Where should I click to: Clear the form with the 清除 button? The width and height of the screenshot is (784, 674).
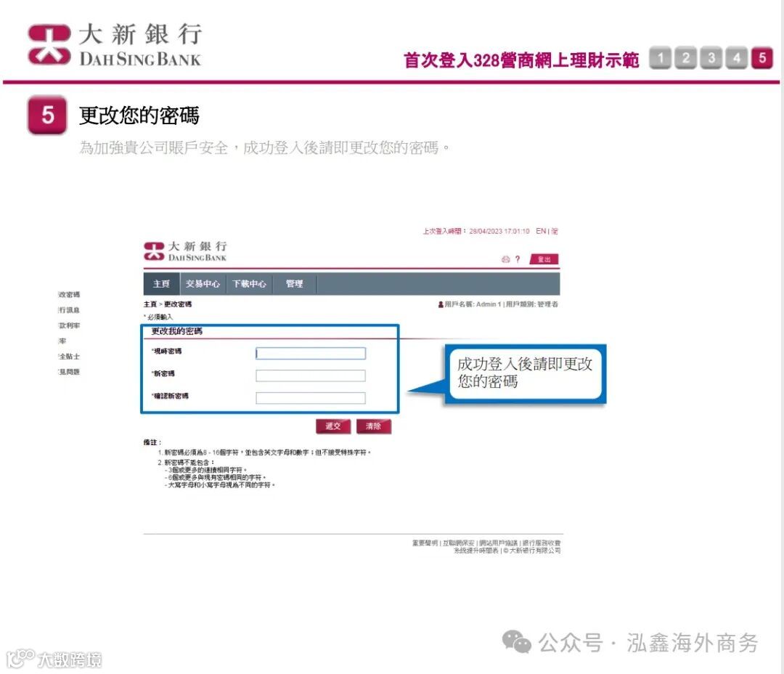pos(374,426)
